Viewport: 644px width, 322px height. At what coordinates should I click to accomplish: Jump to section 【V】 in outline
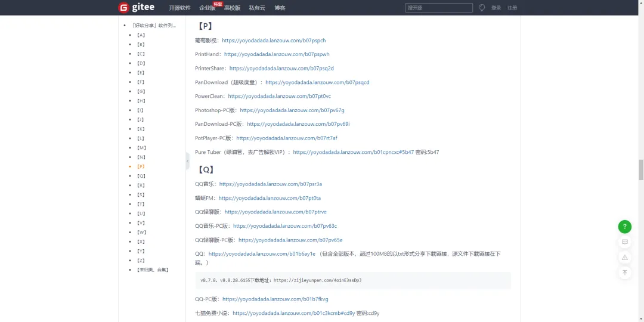[141, 223]
